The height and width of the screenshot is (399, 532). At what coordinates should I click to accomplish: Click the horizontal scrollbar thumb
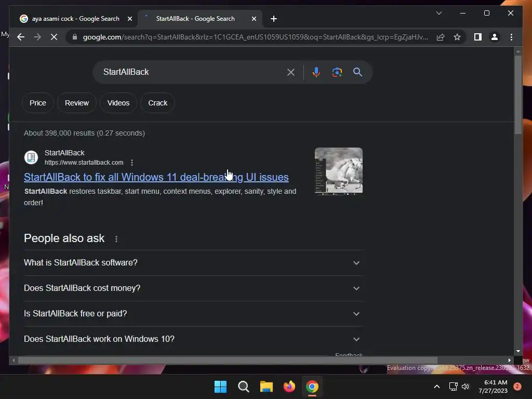point(228,361)
